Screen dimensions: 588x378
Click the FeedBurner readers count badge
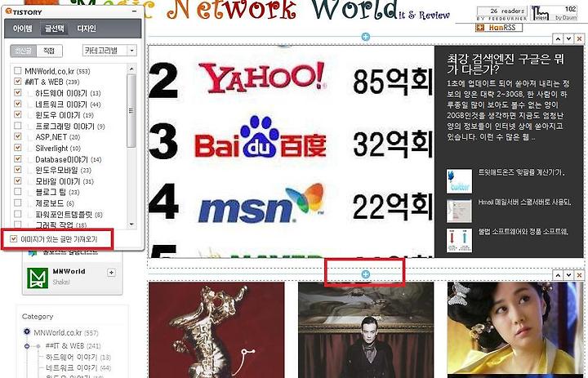click(501, 14)
